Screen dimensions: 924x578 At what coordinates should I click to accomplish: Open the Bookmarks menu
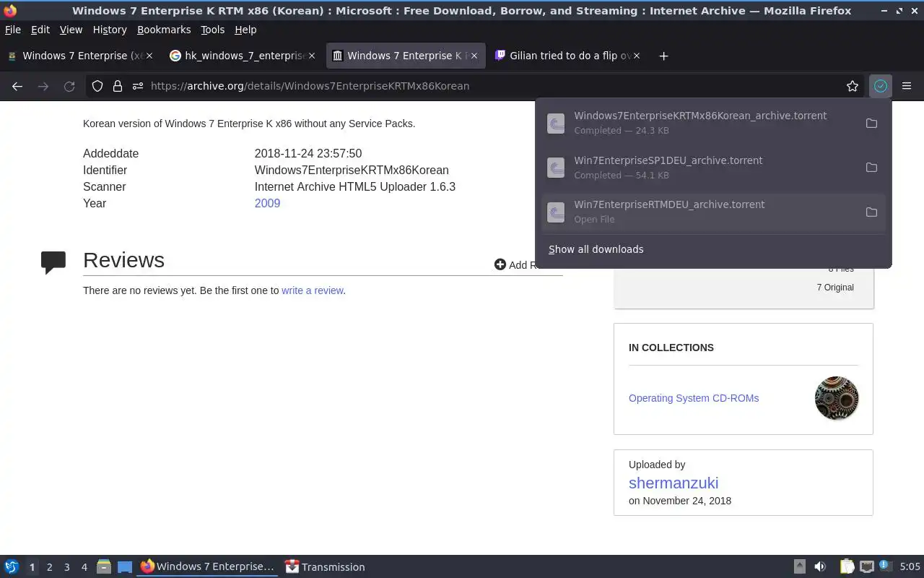[x=164, y=30]
